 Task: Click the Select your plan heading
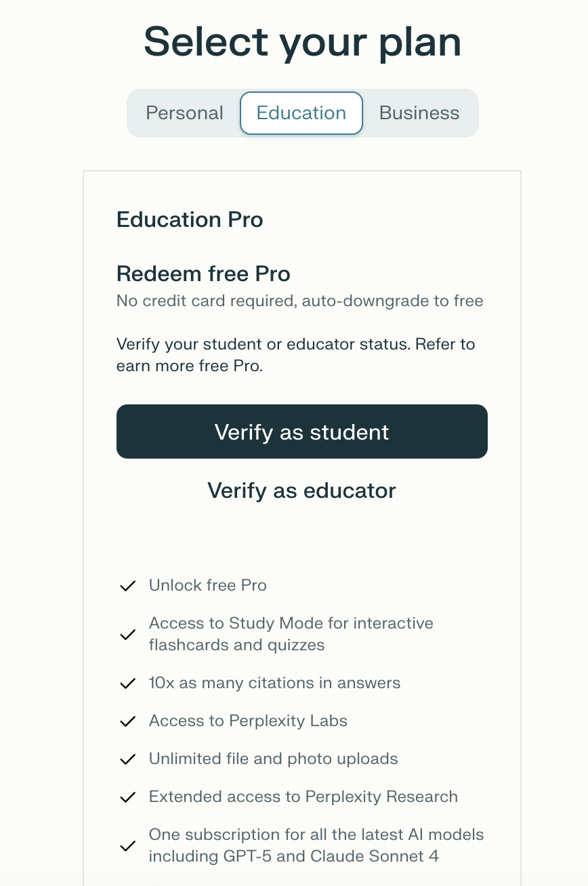[302, 41]
